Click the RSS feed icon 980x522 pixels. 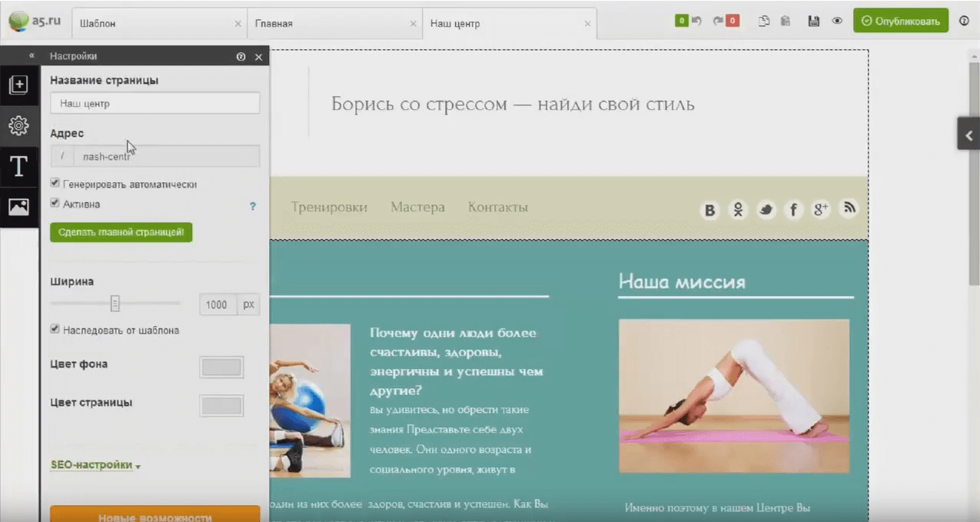pos(849,208)
